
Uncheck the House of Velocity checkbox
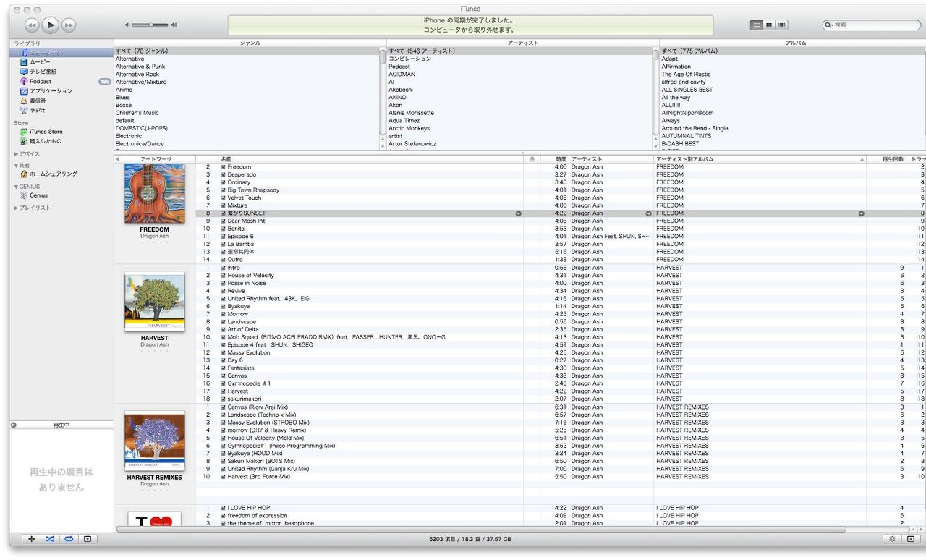(x=224, y=276)
